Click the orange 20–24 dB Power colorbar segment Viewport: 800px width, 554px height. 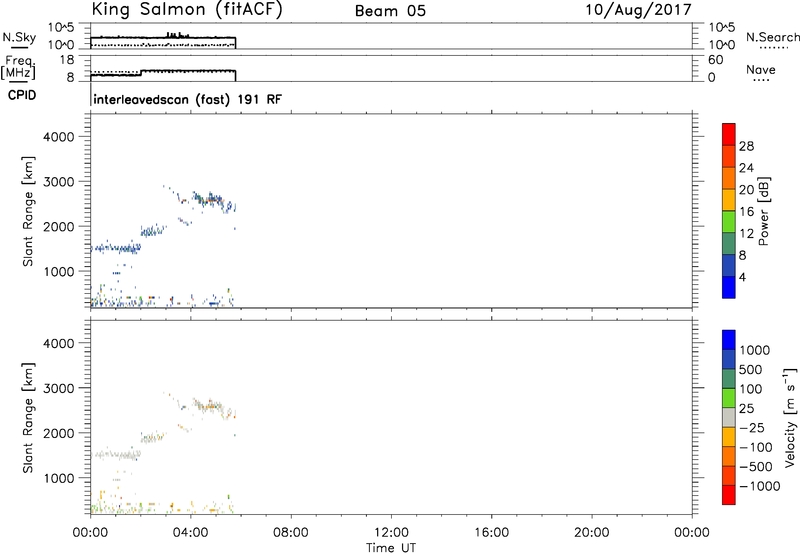tap(729, 178)
